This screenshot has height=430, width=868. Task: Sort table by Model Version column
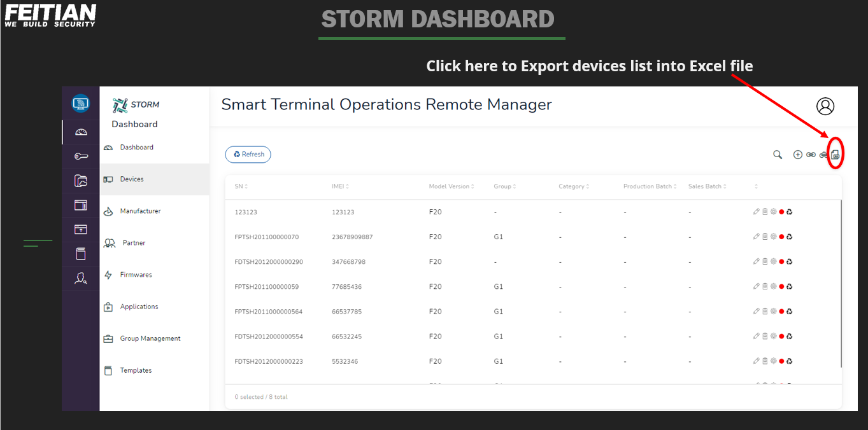tap(452, 186)
